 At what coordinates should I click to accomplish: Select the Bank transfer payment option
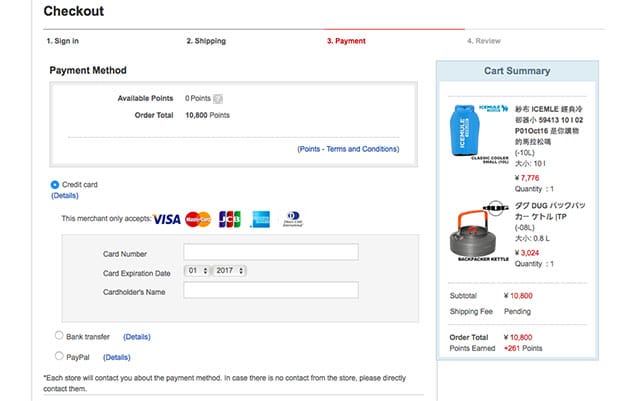coord(59,336)
